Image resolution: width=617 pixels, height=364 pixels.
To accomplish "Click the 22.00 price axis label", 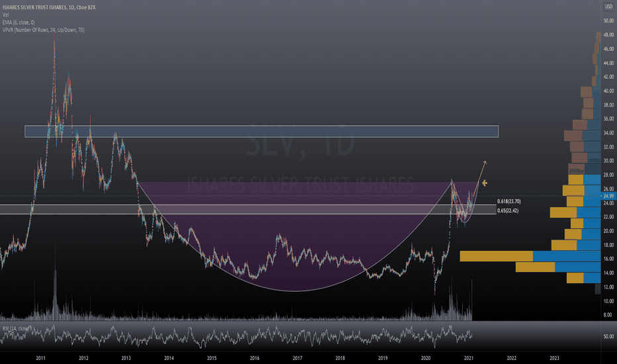I will 608,217.
